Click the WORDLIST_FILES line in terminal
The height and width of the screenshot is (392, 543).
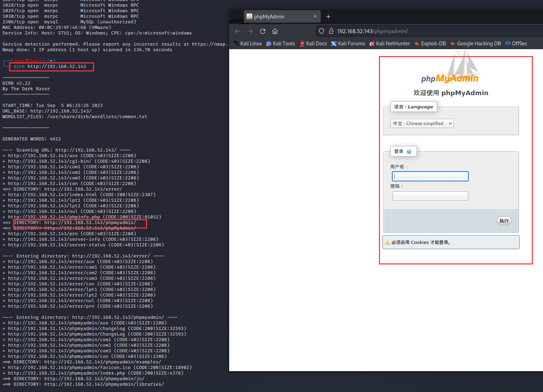[75, 117]
